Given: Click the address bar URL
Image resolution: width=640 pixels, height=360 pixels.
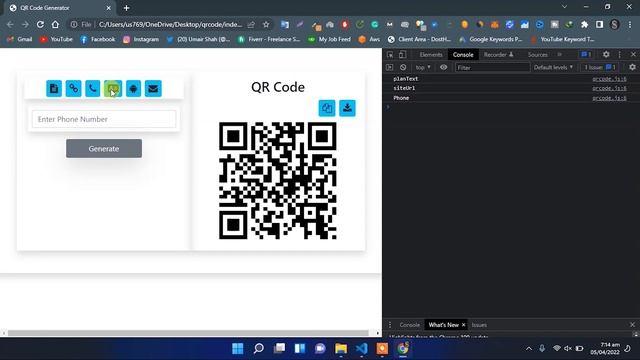Looking at the screenshot, I should 170,24.
